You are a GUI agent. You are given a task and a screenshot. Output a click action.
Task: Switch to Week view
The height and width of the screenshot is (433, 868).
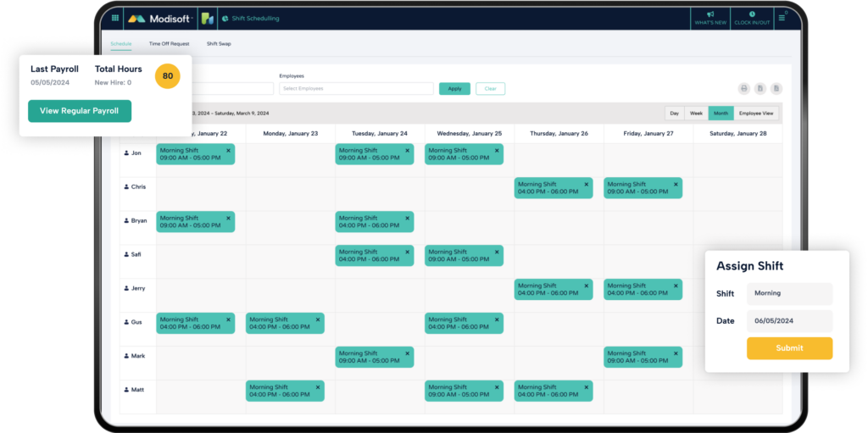[696, 113]
